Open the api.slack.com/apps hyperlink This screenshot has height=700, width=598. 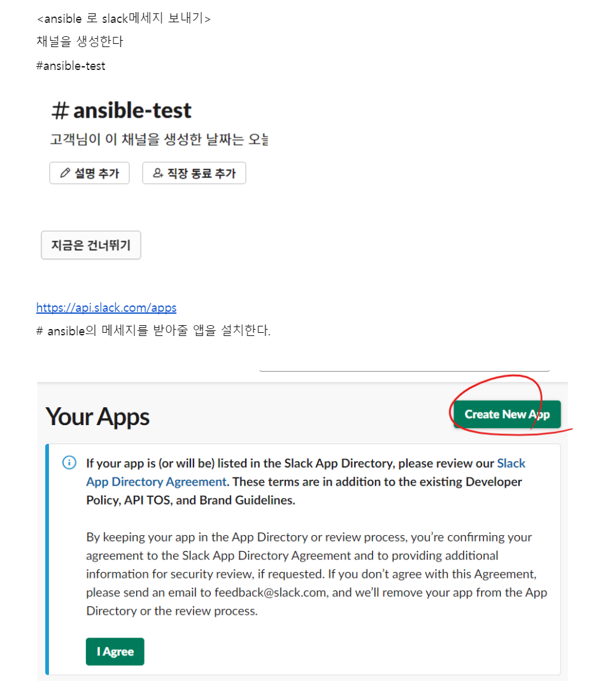pos(106,307)
